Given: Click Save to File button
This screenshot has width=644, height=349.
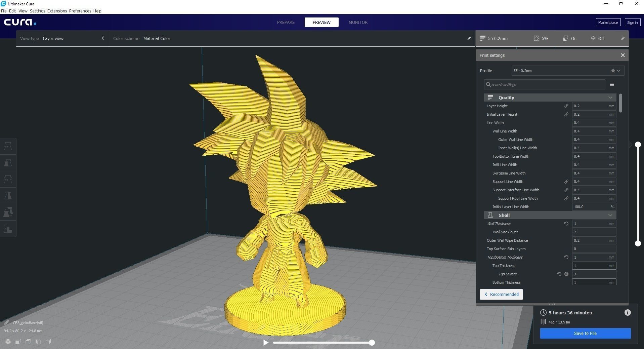Looking at the screenshot, I should pos(585,333).
